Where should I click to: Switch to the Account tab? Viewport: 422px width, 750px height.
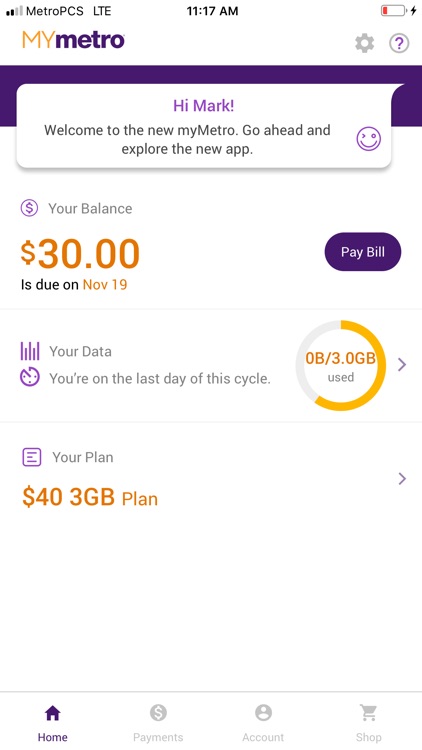263,723
